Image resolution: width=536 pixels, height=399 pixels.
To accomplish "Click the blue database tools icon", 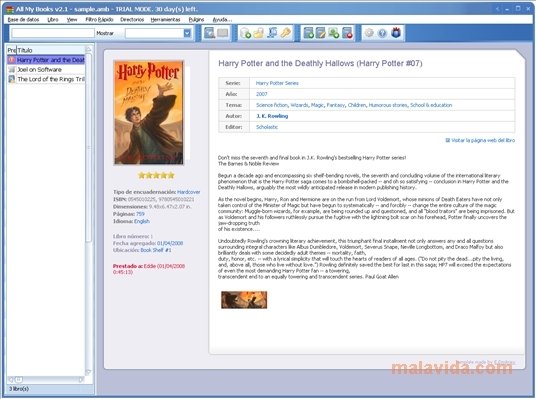I will [272, 33].
